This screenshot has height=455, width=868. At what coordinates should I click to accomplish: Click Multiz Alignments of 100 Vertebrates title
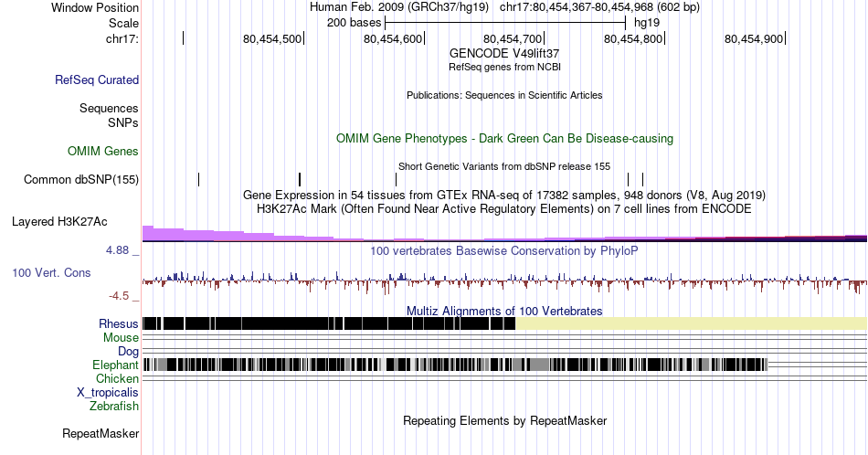pos(504,311)
